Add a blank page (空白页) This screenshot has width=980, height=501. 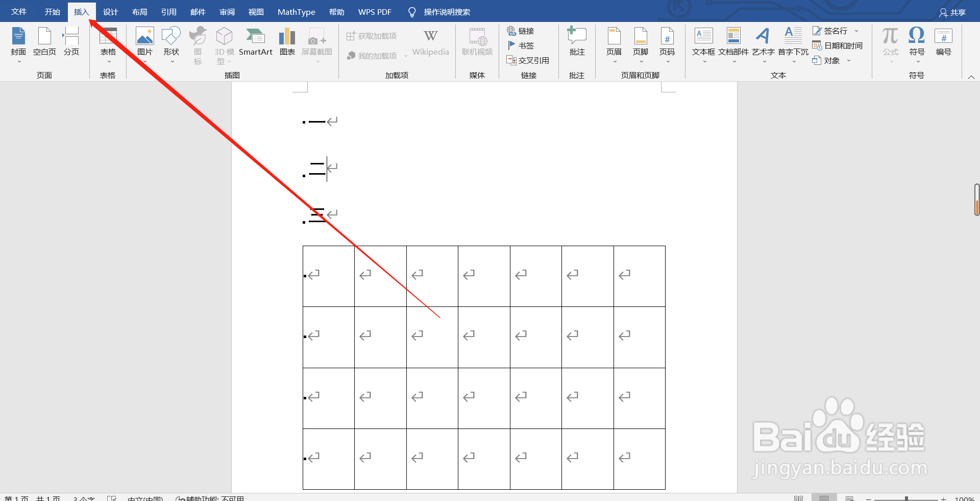(x=44, y=42)
